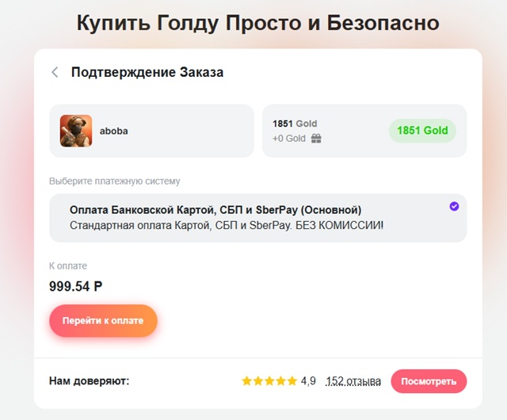The height and width of the screenshot is (420, 507).
Task: Open the "152 отзыва" reviews link
Action: pyautogui.click(x=353, y=381)
